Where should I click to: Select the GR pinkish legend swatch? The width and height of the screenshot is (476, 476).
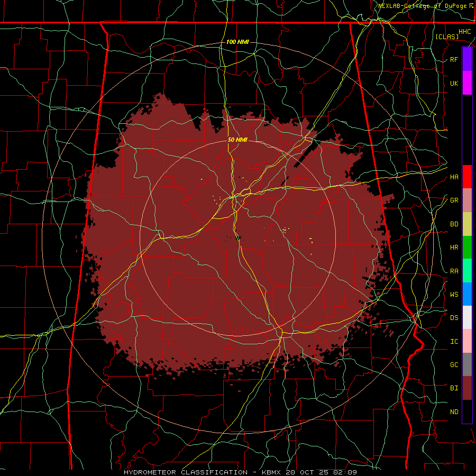tap(467, 200)
